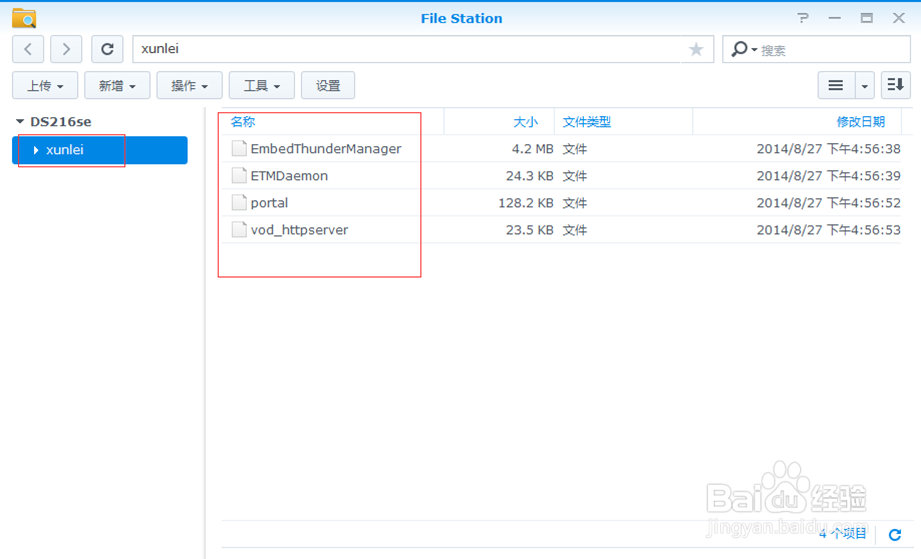Reload the folder with the toolbar refresh icon

pos(107,49)
